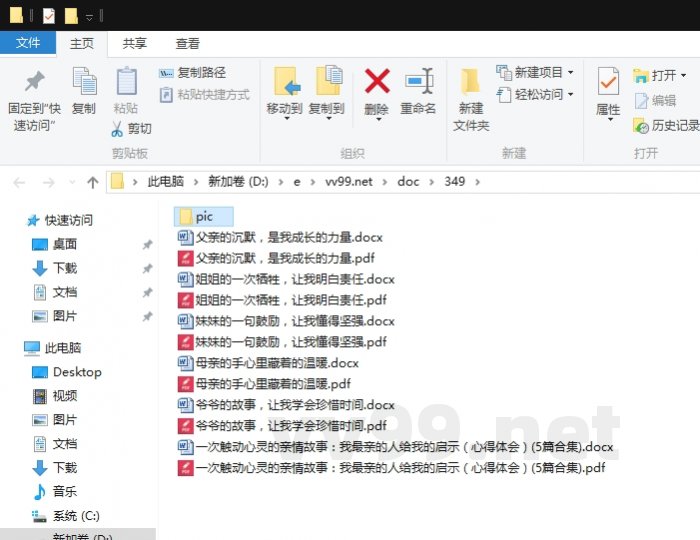
Task: Select 父亲的沉默，是我成长的力量.pdf
Action: pyautogui.click(x=276, y=258)
